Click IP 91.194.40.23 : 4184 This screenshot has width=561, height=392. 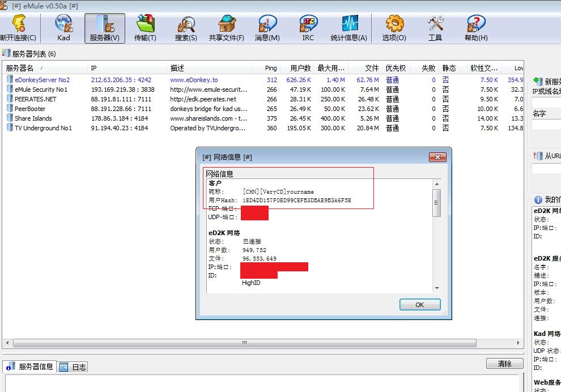(119, 128)
